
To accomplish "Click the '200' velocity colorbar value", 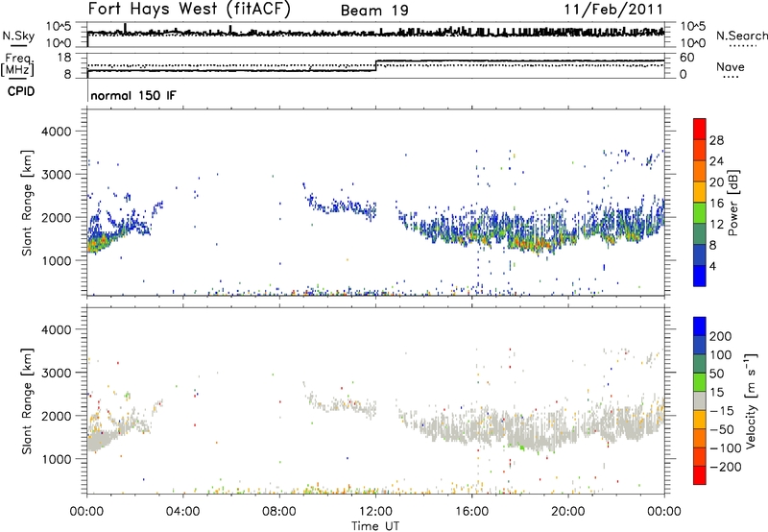I will pos(721,336).
